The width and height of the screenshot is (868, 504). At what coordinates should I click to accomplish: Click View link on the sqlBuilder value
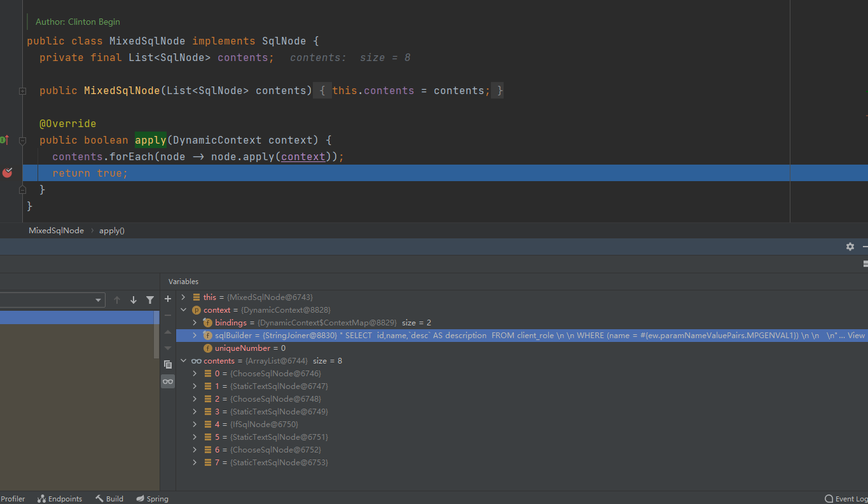pyautogui.click(x=856, y=335)
